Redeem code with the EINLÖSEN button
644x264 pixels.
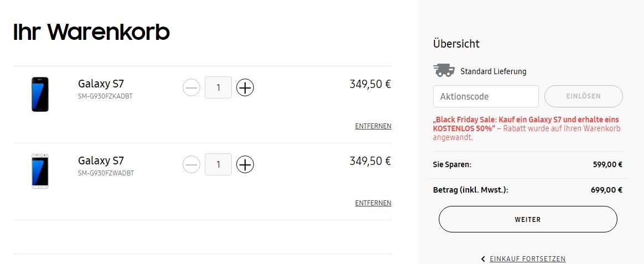pos(584,96)
